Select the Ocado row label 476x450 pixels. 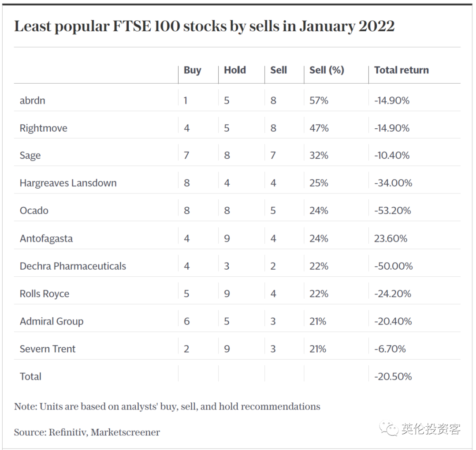(34, 211)
